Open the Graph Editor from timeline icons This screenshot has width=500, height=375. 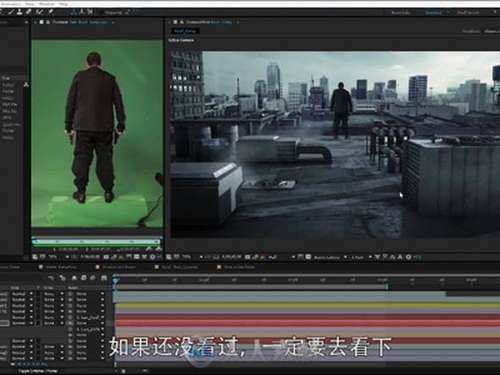coord(104,278)
